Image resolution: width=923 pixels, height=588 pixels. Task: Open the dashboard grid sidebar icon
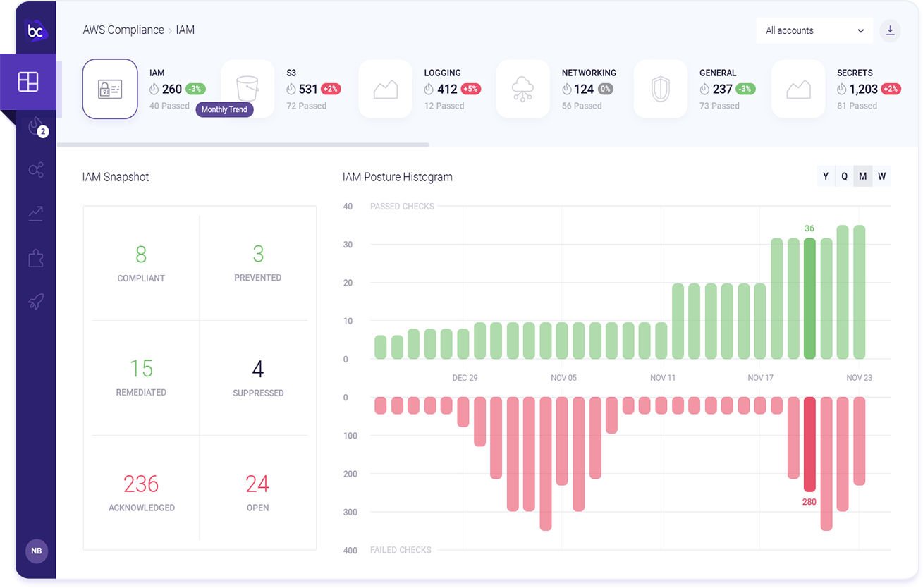(28, 82)
